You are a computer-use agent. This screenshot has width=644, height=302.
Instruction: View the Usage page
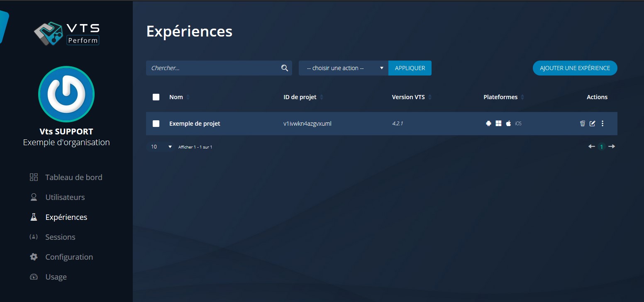(56, 277)
